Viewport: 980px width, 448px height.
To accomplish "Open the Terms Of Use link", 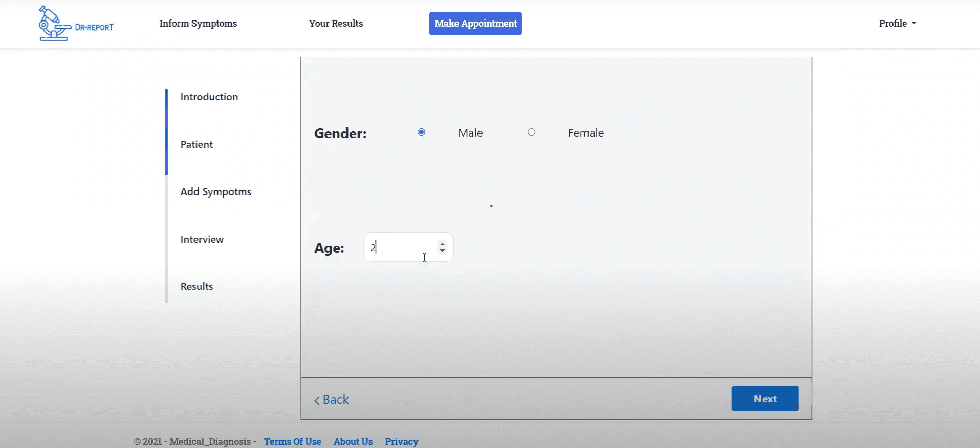I will [292, 441].
